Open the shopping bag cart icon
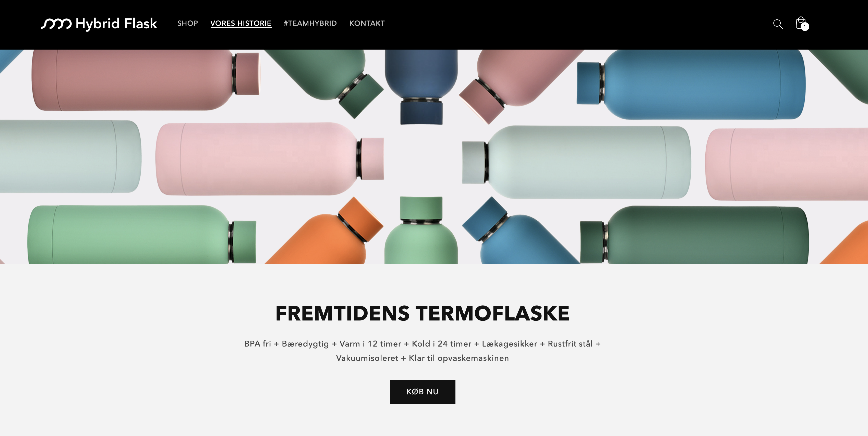The image size is (868, 436). tap(801, 23)
